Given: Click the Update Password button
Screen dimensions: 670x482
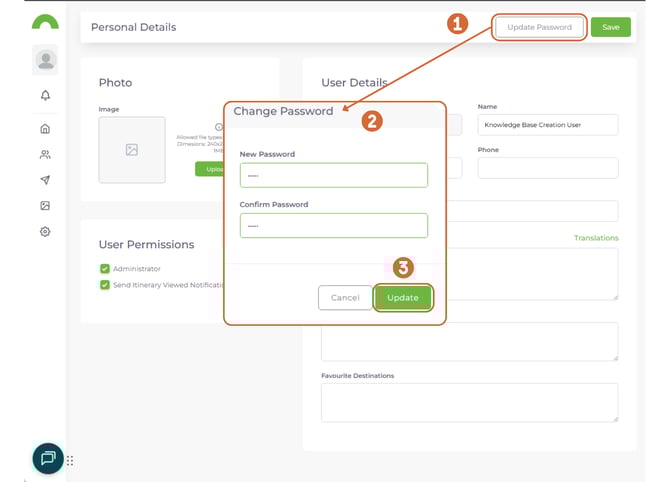Looking at the screenshot, I should click(x=539, y=27).
